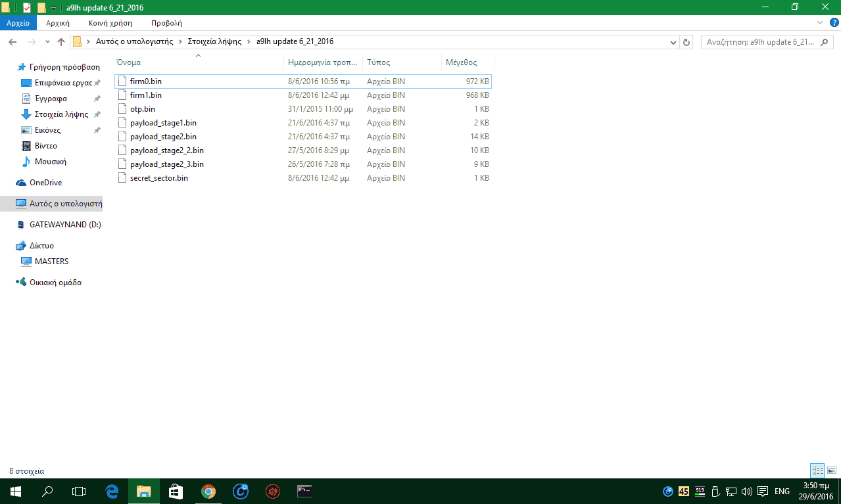The image size is (841, 504).
Task: Select secret_sector.bin file
Action: click(302, 178)
